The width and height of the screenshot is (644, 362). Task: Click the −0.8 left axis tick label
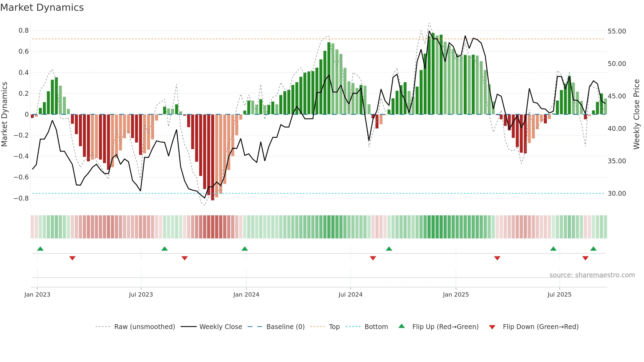click(21, 198)
